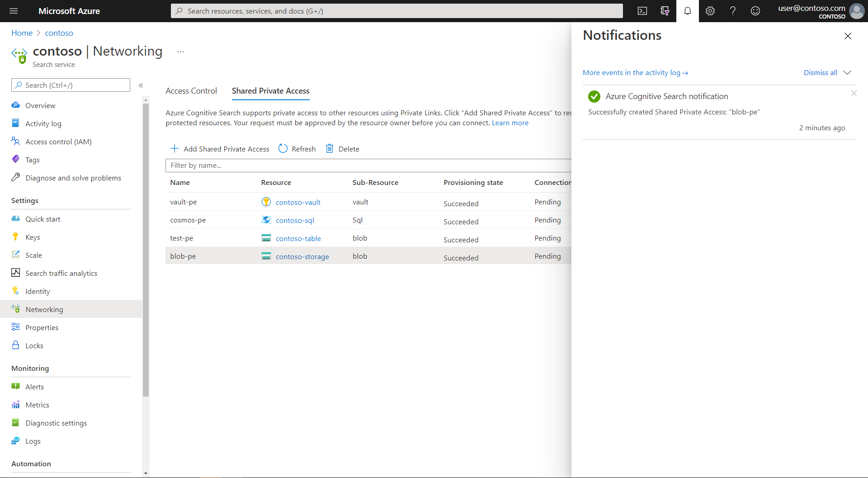Expand the Dismiss all dropdown chevron
This screenshot has height=478, width=868.
[x=847, y=73]
